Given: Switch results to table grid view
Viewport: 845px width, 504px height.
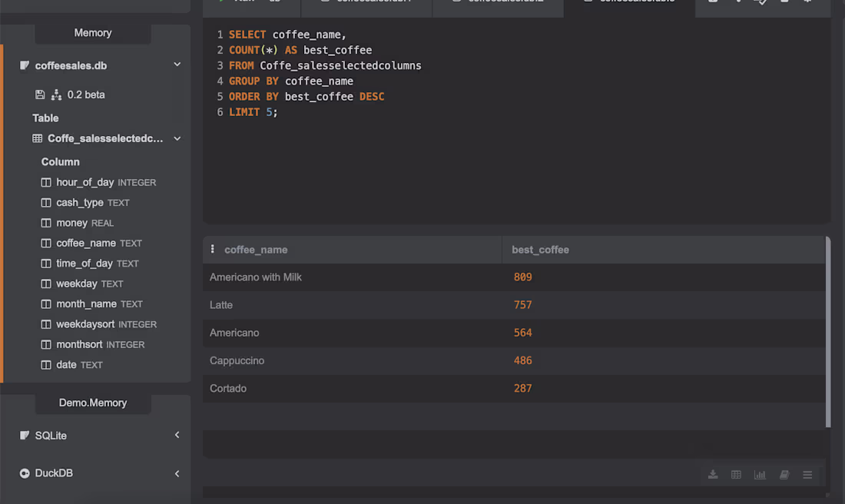Looking at the screenshot, I should (x=736, y=474).
